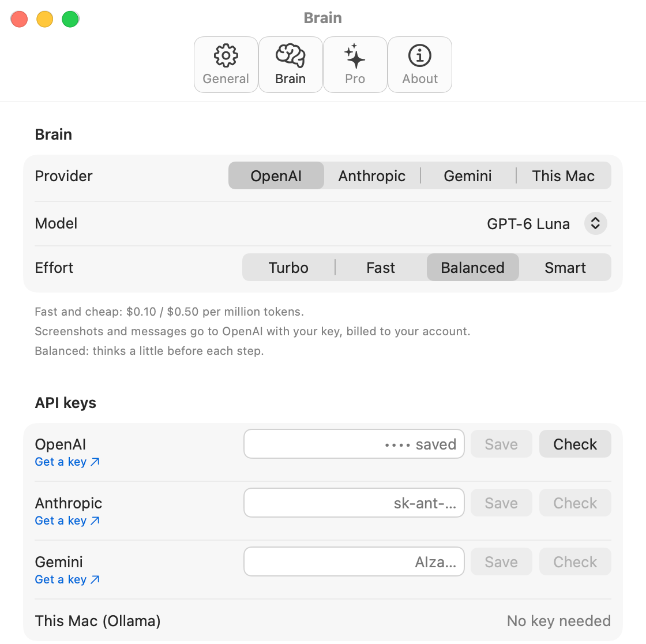Switch to the Brain tab
Image resolution: width=646 pixels, height=644 pixels.
pos(291,65)
